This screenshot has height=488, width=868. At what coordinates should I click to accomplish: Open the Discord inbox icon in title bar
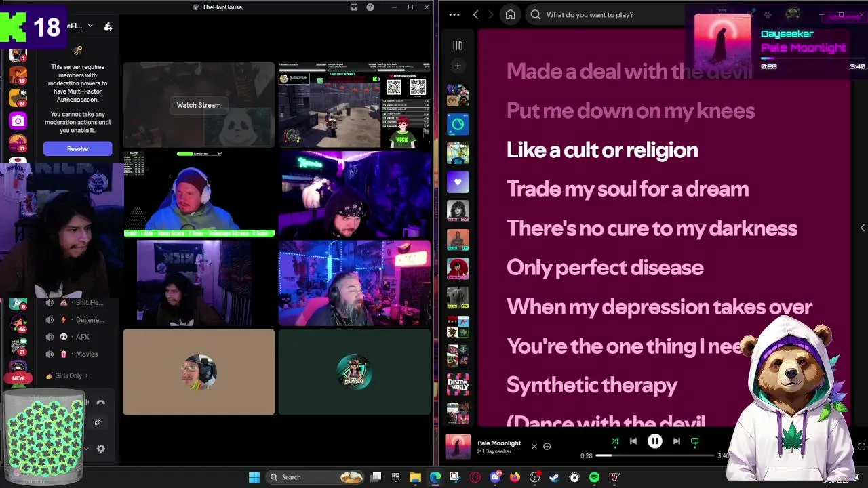pyautogui.click(x=354, y=7)
